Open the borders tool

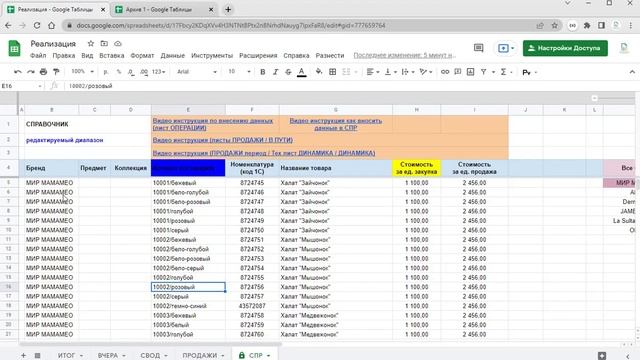(x=333, y=72)
